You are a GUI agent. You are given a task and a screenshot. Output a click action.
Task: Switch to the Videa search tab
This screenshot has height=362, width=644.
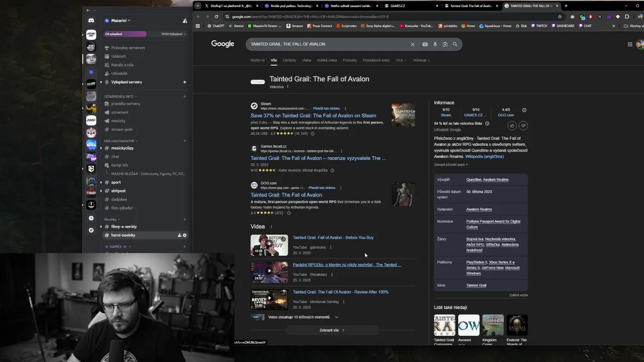click(x=306, y=60)
